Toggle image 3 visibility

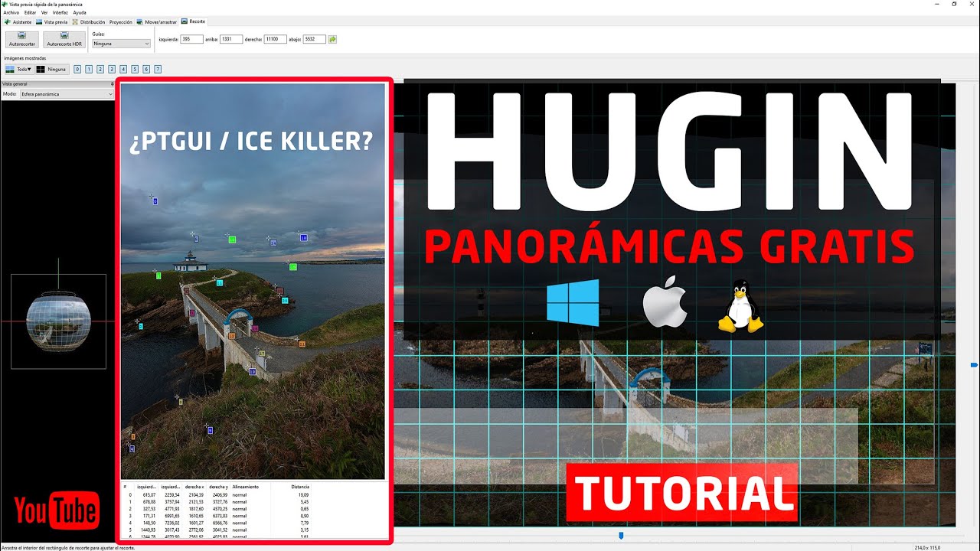point(112,69)
